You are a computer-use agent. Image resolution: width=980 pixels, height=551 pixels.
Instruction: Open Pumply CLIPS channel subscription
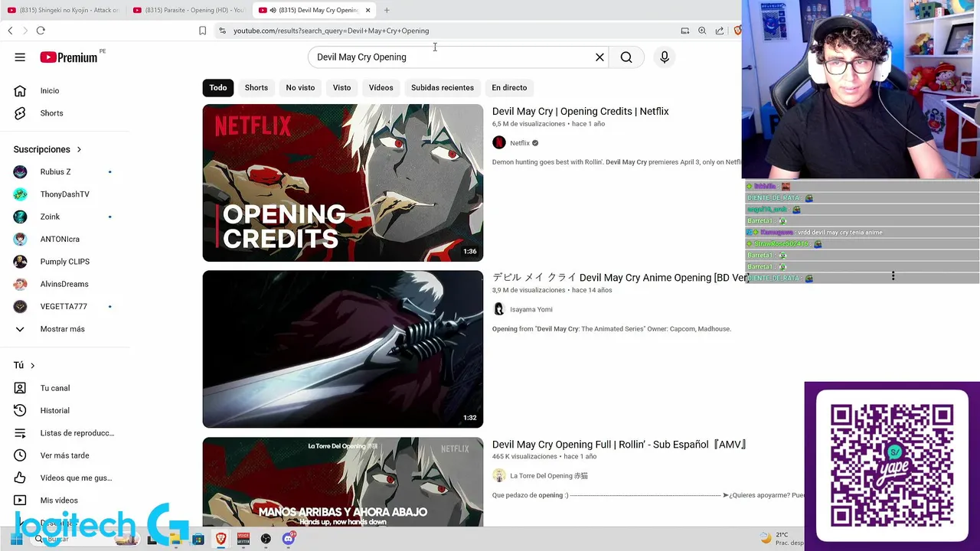coord(65,262)
